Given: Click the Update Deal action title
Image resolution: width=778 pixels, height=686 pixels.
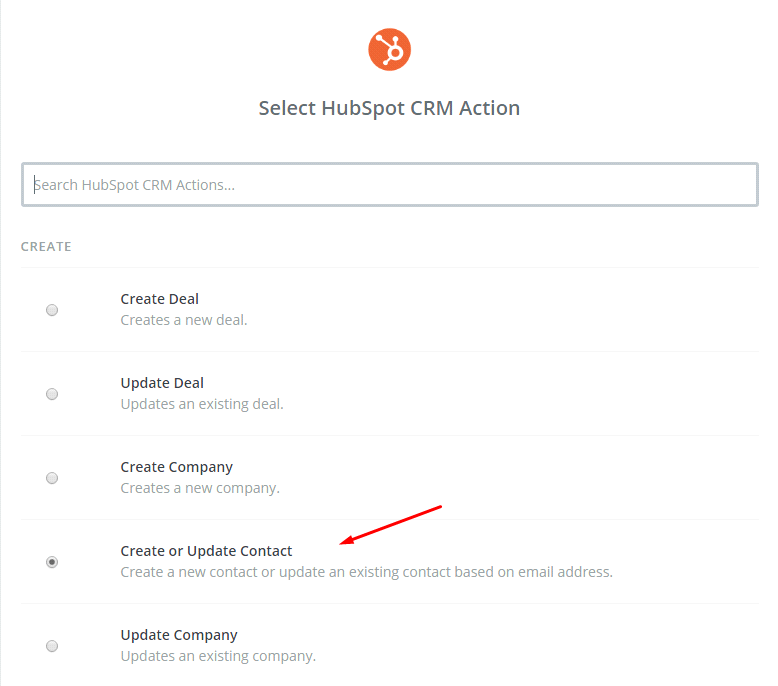Looking at the screenshot, I should (x=162, y=383).
